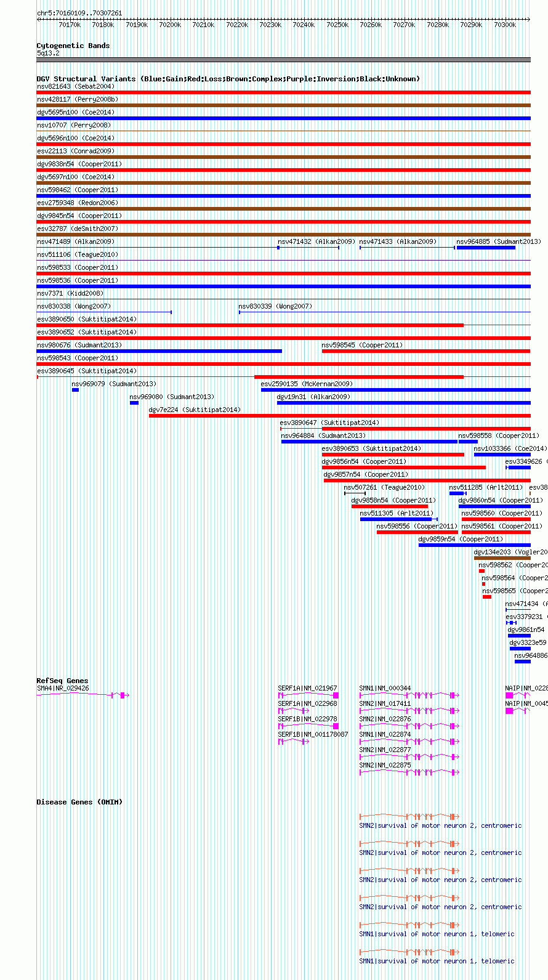This screenshot has height=980, width=548.
Task: Click the 70200k ruler position label
Action: (170, 25)
